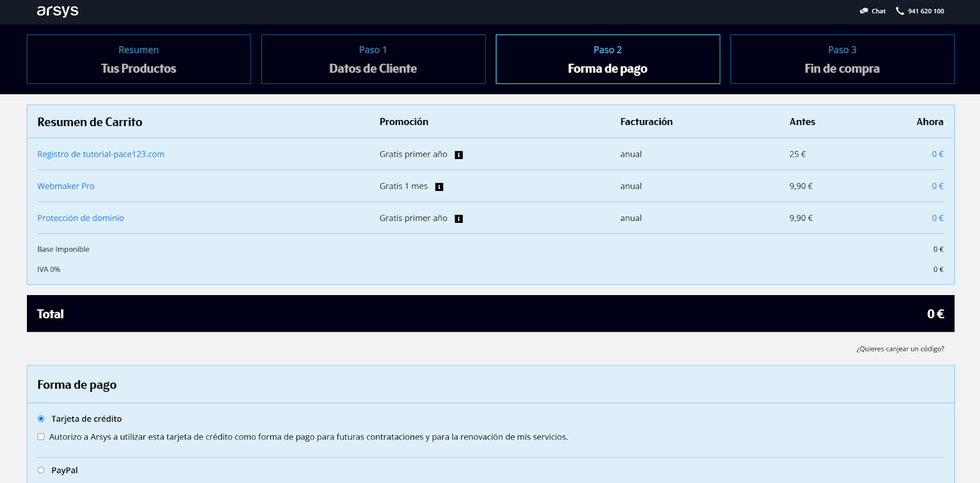Click the Total 0 € amount

(935, 314)
